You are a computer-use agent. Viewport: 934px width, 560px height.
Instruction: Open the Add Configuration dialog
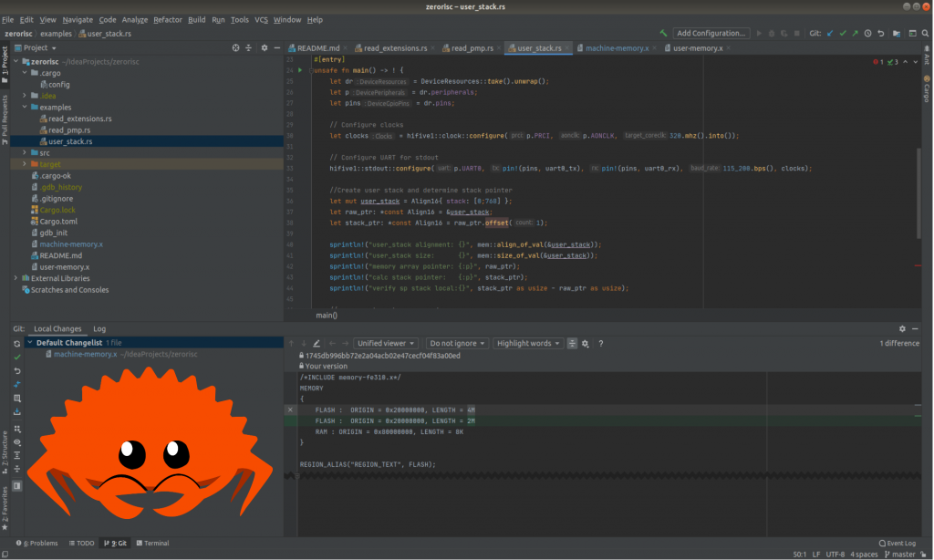711,32
